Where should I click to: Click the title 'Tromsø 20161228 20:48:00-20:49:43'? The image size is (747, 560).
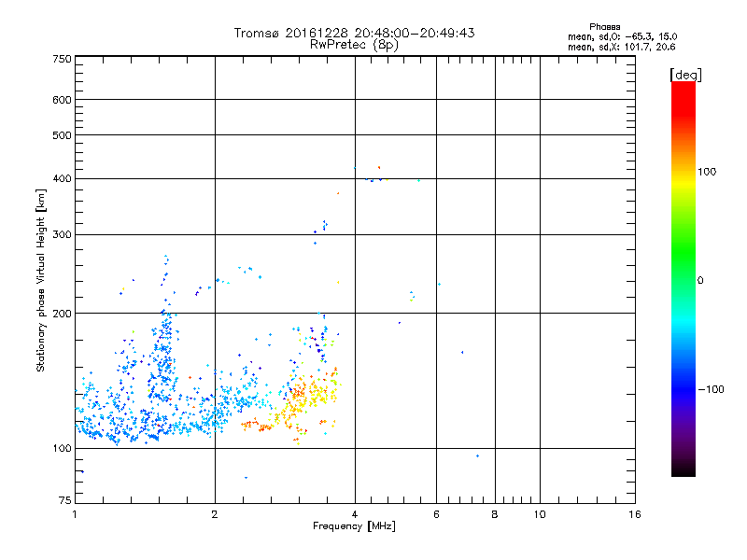coord(354,33)
